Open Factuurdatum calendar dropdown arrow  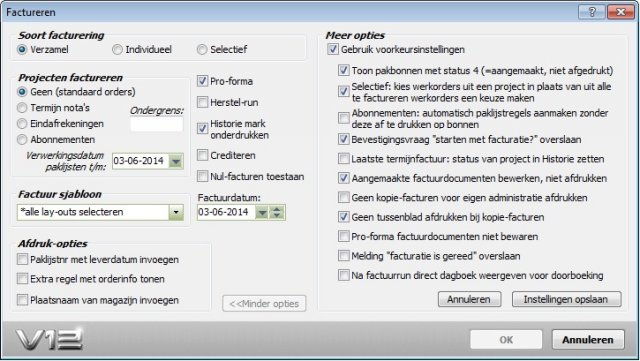[262, 212]
